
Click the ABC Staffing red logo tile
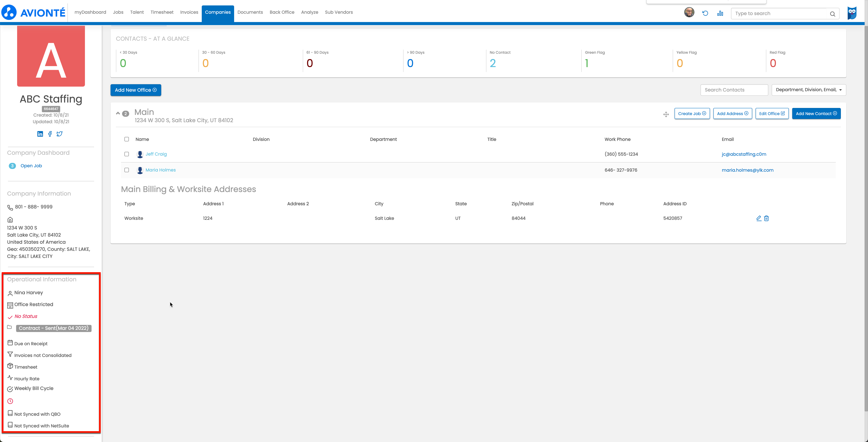(x=51, y=56)
